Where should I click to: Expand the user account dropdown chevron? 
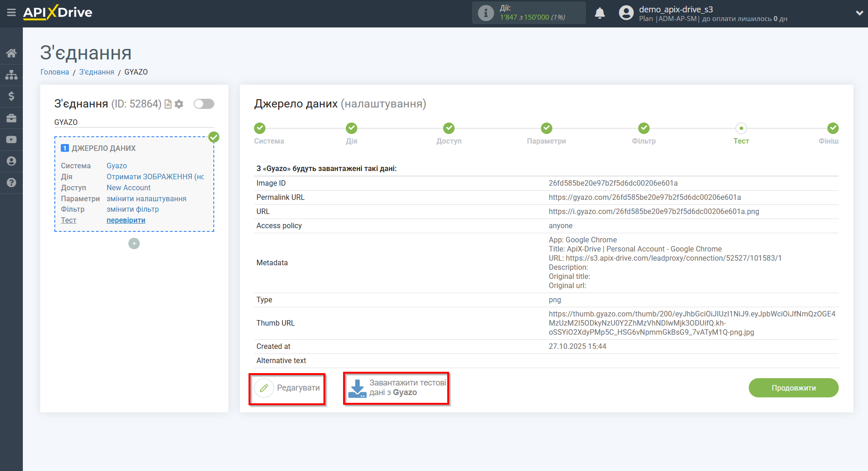859,13
